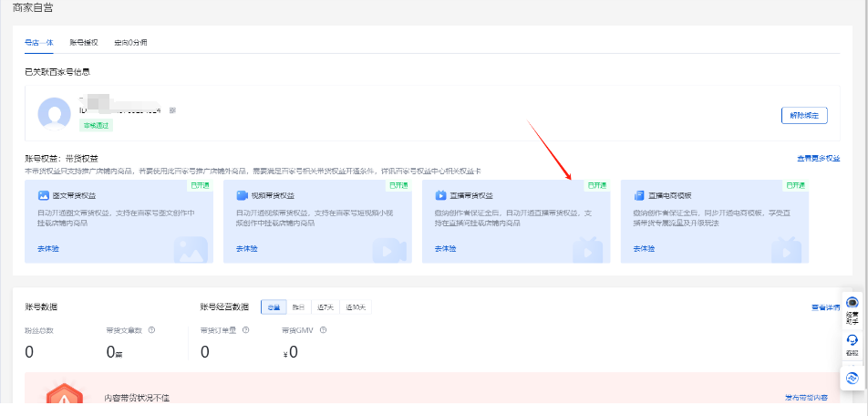Select the 总量 data range tab
This screenshot has width=868, height=416.
pyautogui.click(x=274, y=307)
